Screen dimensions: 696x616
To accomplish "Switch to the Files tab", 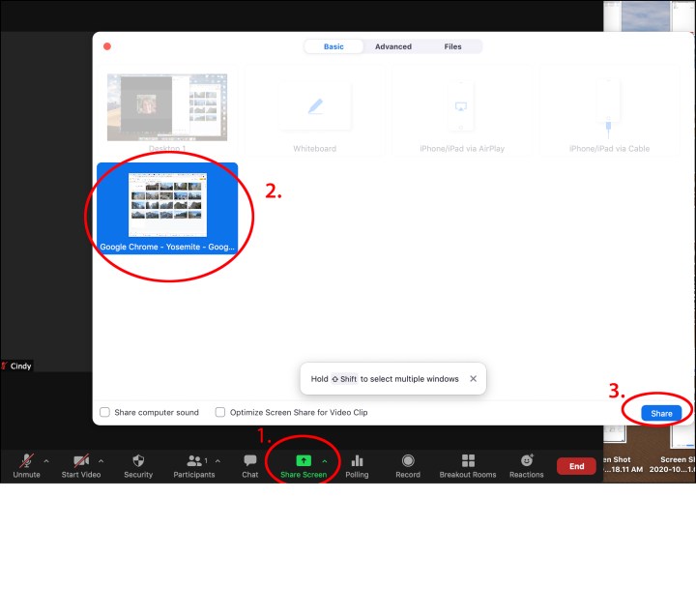I will coord(452,46).
